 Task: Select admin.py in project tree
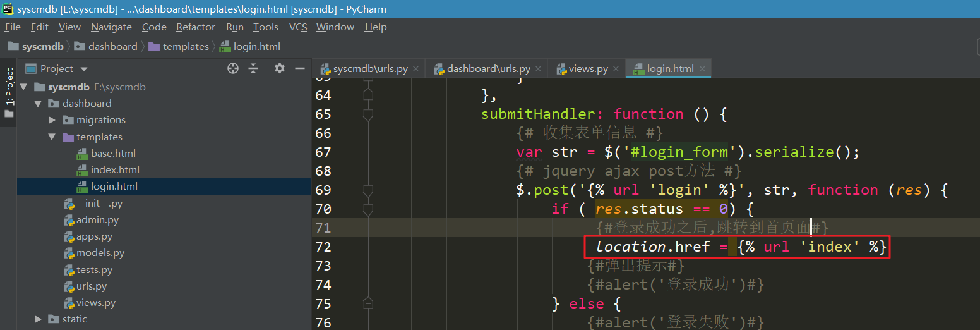tap(98, 220)
